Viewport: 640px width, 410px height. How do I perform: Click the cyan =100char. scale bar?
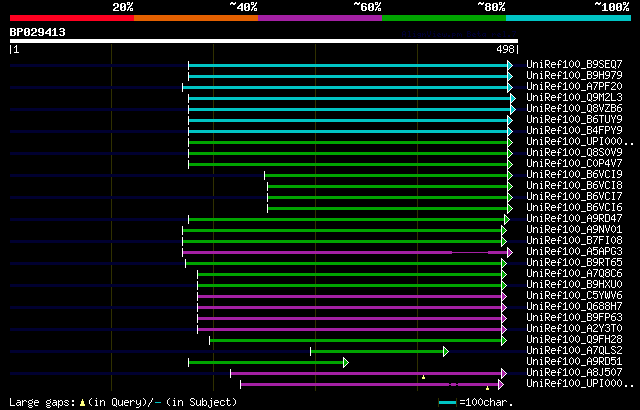pos(448,403)
